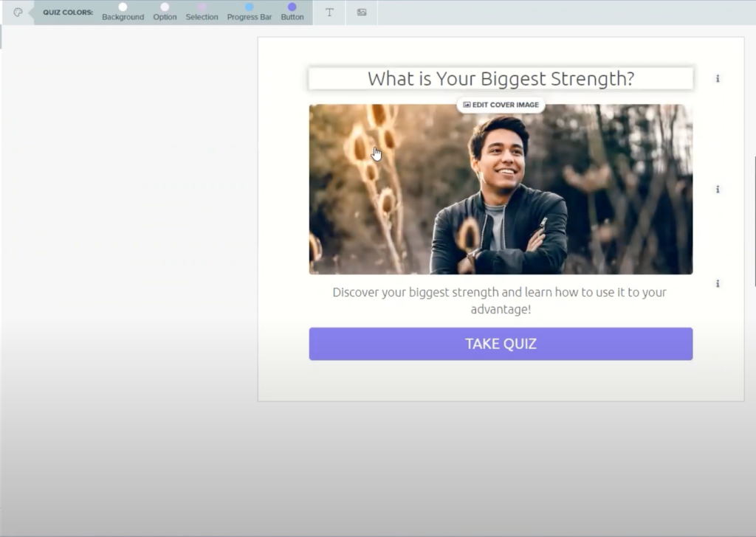
Task: Pick the Background quiz color swatch
Action: tap(123, 7)
